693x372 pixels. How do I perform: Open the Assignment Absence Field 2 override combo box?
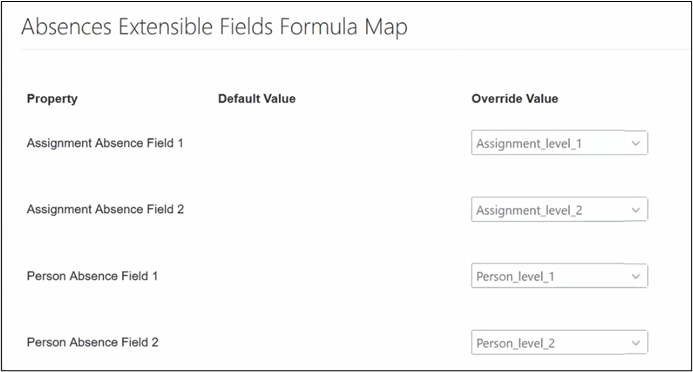tap(559, 209)
